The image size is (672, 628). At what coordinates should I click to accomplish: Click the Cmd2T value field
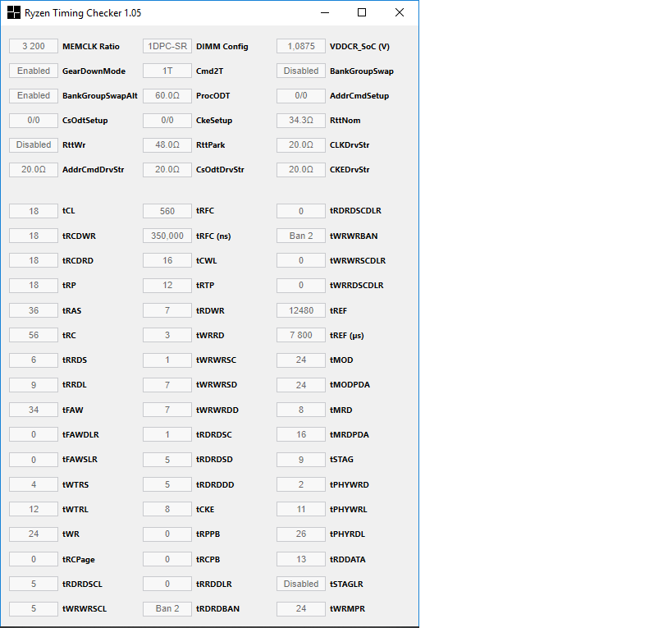tap(167, 71)
